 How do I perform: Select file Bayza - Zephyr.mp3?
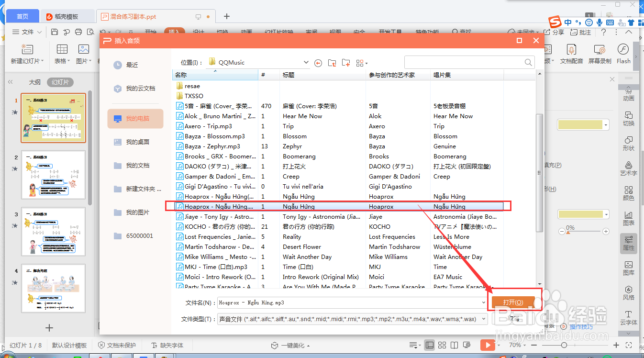(212, 146)
